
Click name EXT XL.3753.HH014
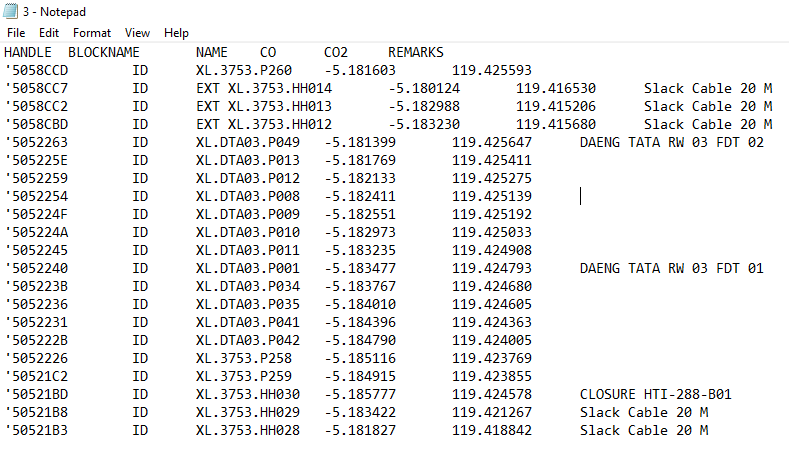tap(264, 89)
